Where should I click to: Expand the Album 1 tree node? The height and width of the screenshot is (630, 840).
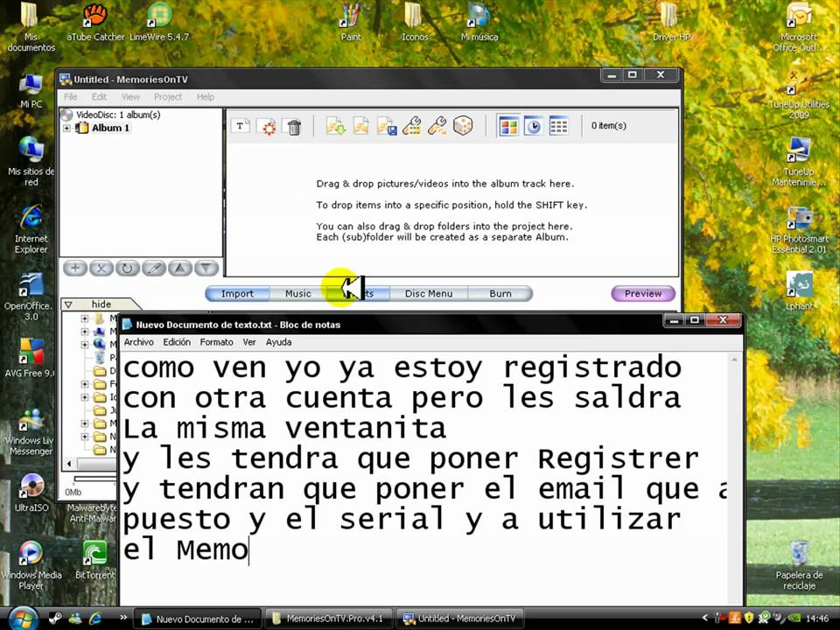[x=67, y=128]
